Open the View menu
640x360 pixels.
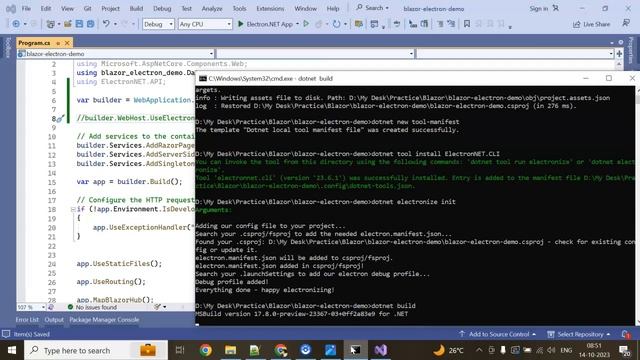click(x=67, y=8)
